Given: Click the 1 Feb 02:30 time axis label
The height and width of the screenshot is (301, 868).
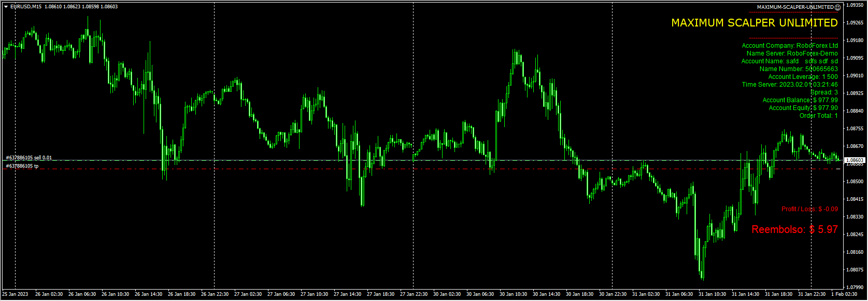Looking at the screenshot, I should 844,294.
